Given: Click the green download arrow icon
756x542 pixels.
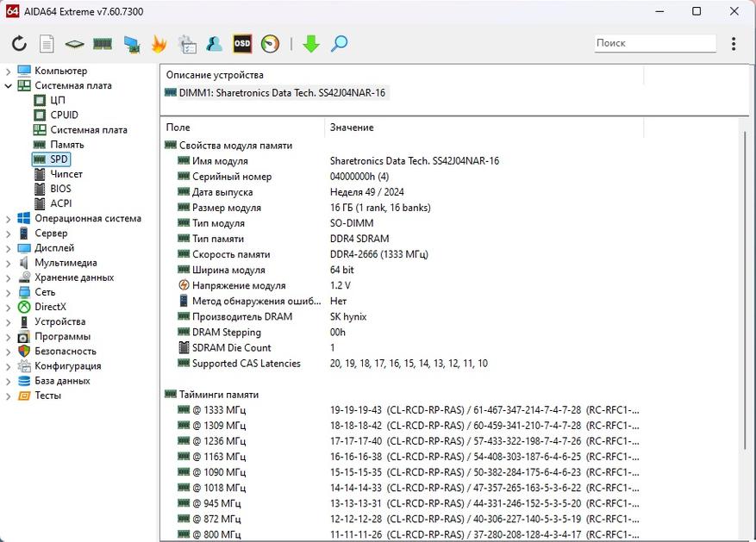Looking at the screenshot, I should (311, 44).
